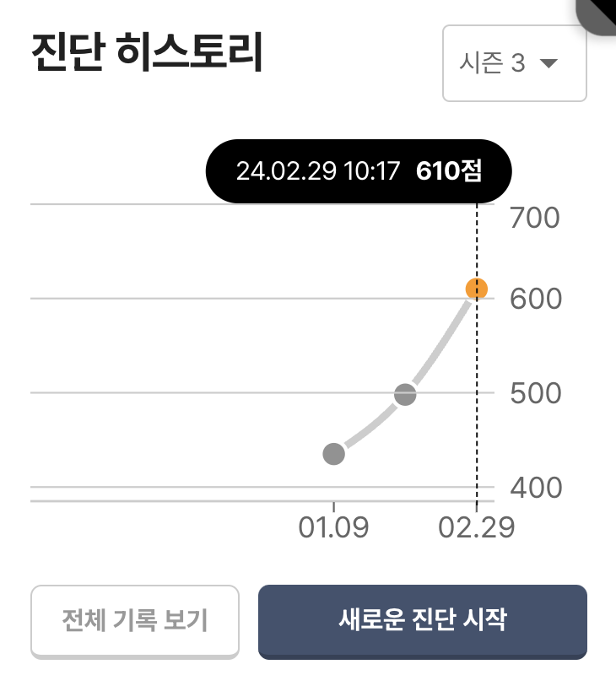Click the 전체 기록 보기 button

(135, 621)
